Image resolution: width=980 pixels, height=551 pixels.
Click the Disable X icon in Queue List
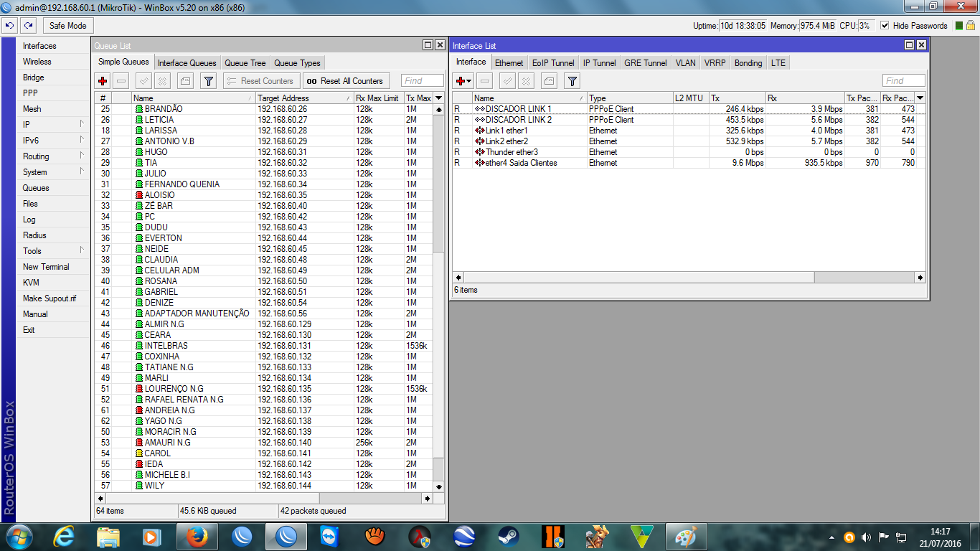[x=163, y=81]
